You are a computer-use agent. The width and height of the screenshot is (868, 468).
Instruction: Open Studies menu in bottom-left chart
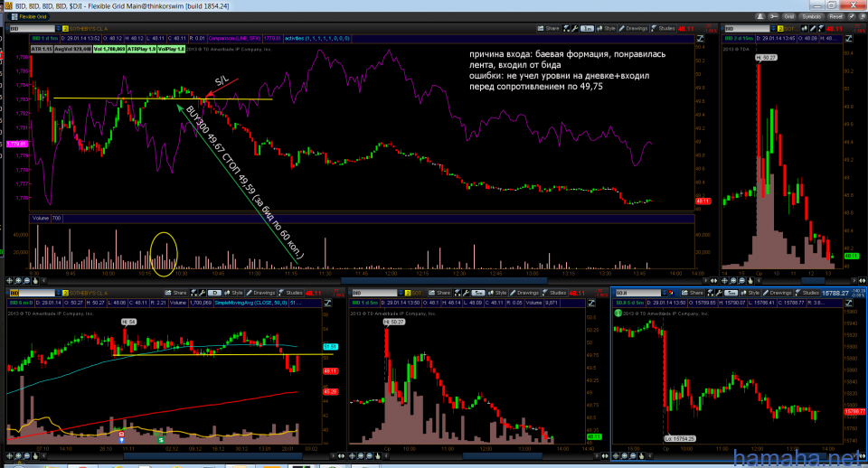click(290, 293)
